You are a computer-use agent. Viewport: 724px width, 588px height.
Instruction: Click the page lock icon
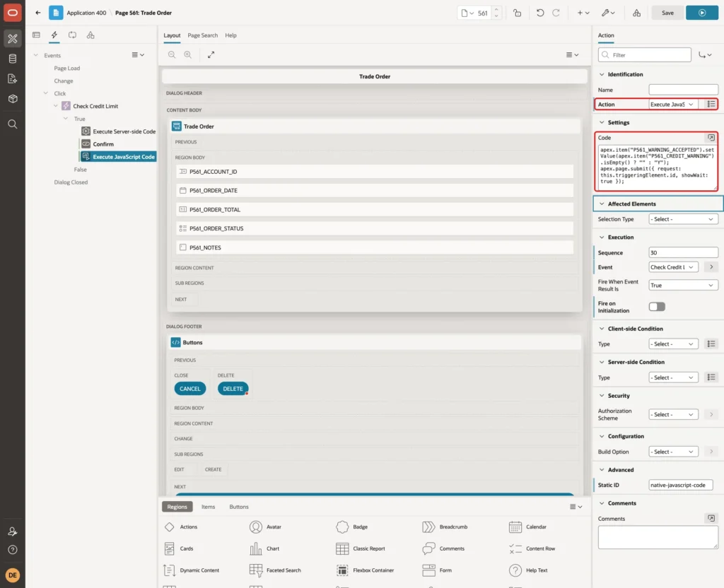[x=517, y=13]
